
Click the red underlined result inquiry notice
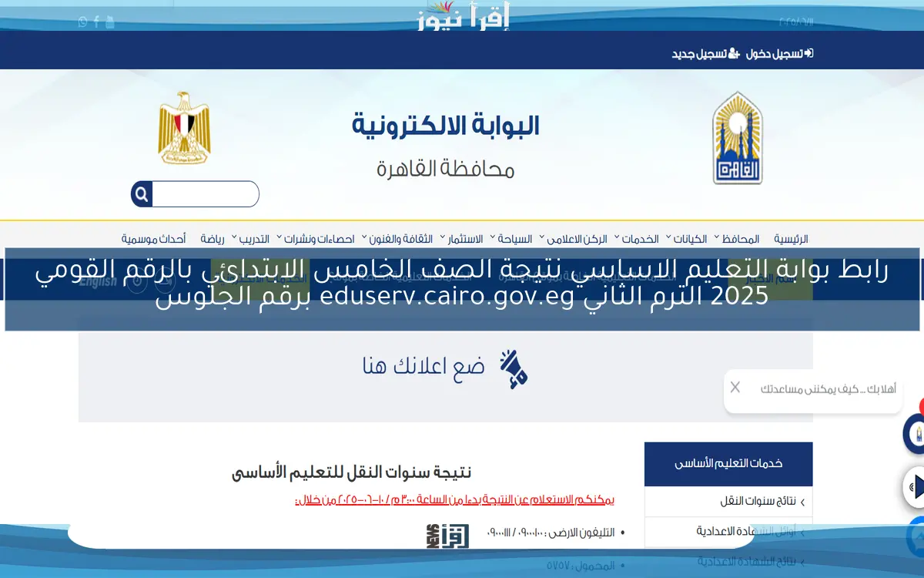454,500
